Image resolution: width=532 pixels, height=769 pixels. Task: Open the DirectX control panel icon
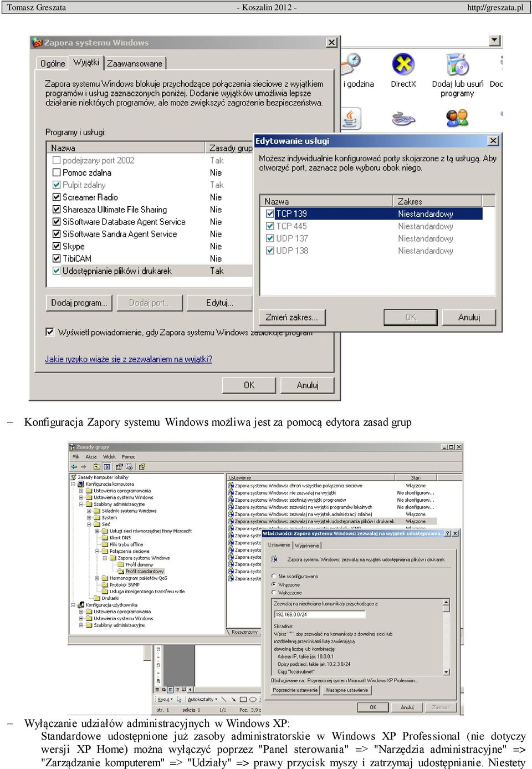(403, 64)
